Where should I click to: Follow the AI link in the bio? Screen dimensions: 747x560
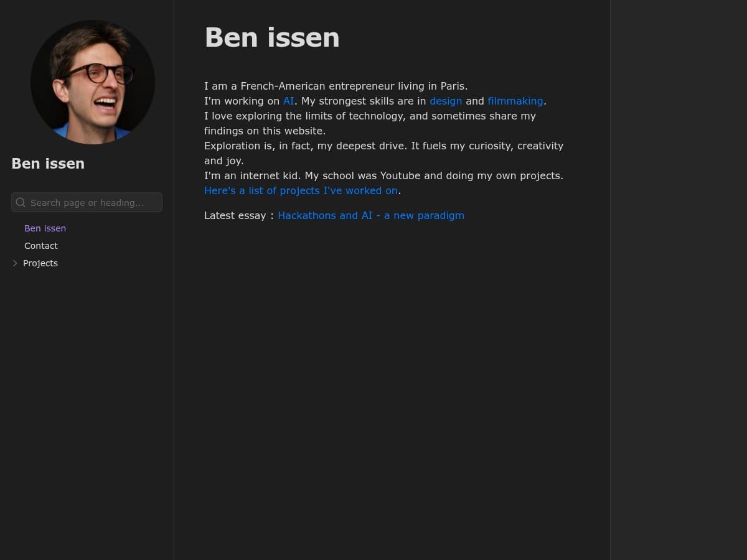tap(288, 101)
